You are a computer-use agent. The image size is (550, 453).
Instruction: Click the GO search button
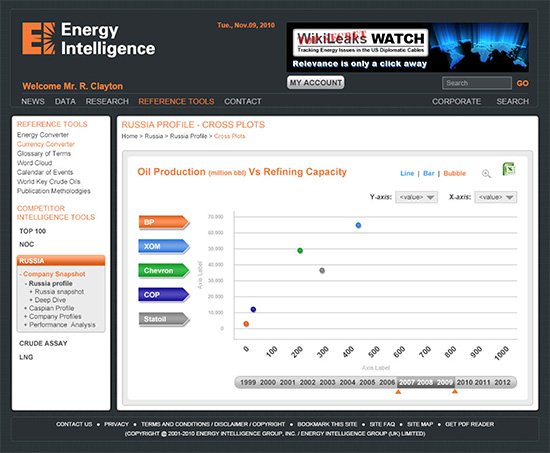point(523,83)
